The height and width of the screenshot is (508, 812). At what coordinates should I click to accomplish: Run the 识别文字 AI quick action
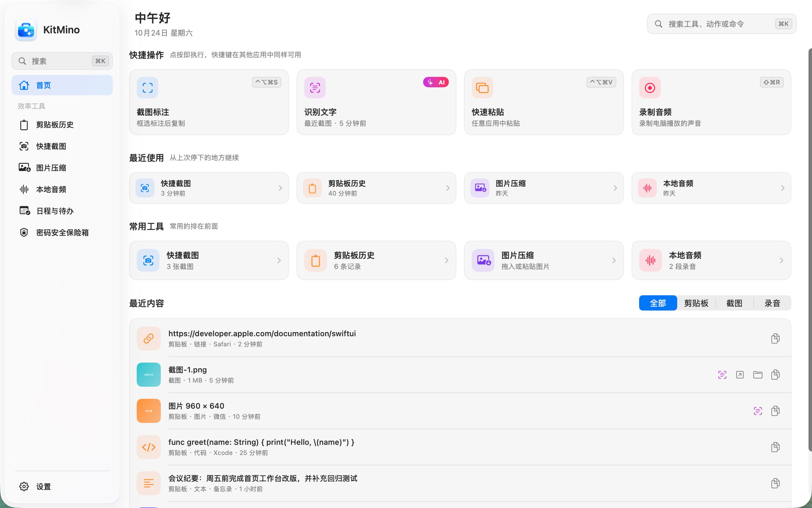(x=376, y=103)
